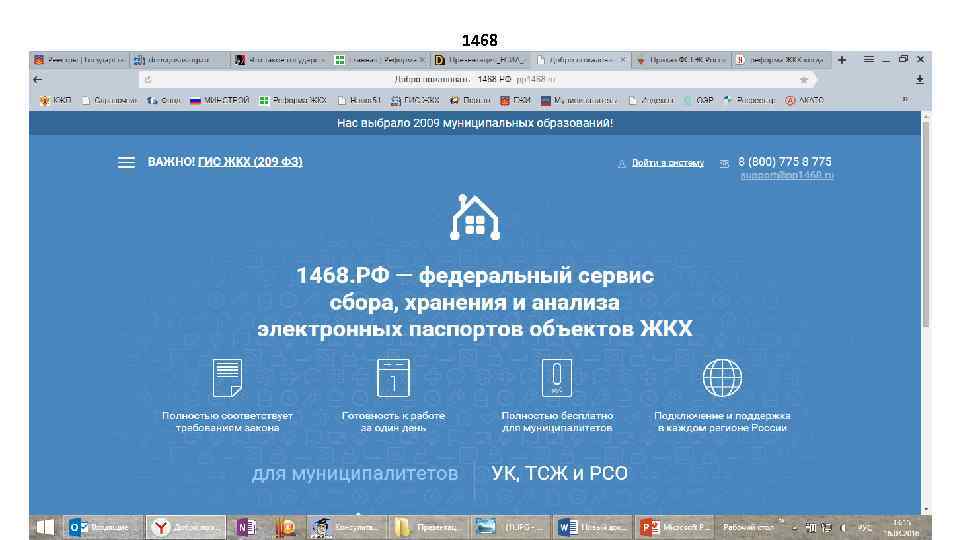960x540 pixels.
Task: Switch to the Yandex 'реформа ЖКХ' browser tab
Action: point(781,60)
